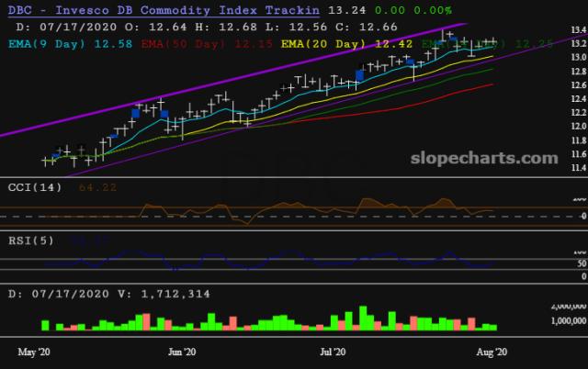Click the Jul '20 date axis label
This screenshot has height=369, width=588.
click(x=332, y=352)
